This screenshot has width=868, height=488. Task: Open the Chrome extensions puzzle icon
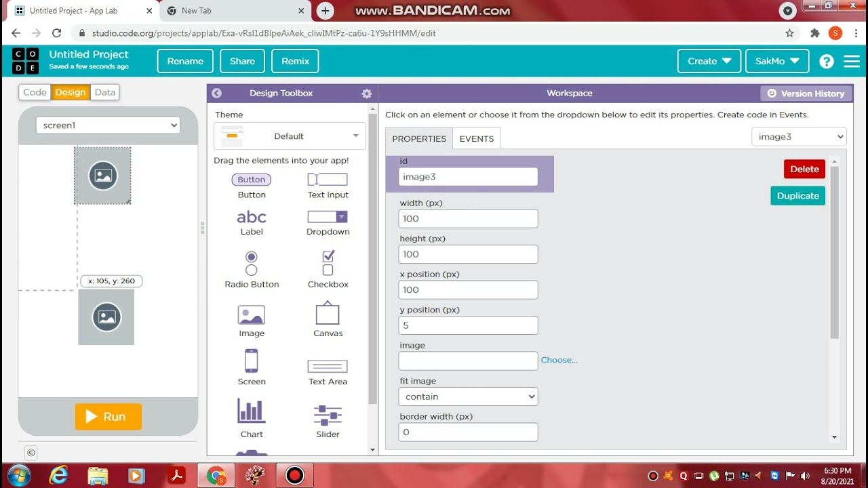tap(815, 33)
